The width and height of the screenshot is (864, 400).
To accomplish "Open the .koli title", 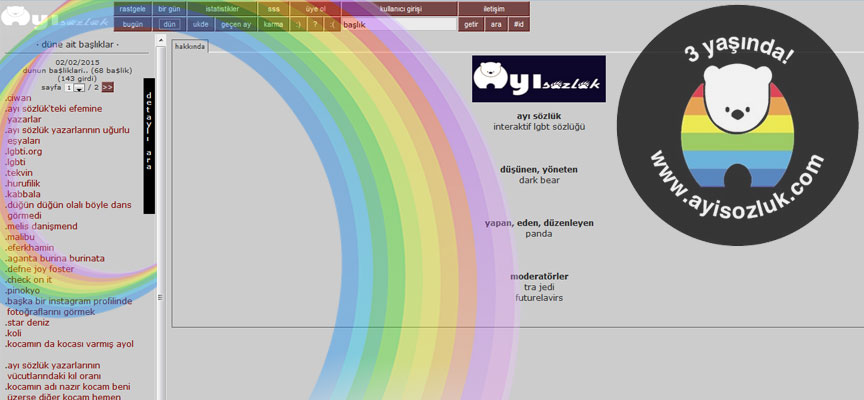I will 13,333.
